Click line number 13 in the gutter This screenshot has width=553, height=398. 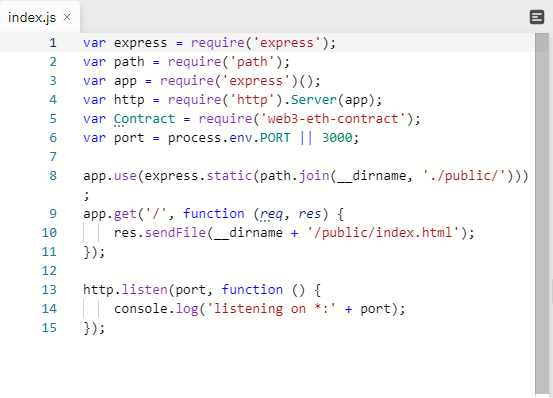49,290
